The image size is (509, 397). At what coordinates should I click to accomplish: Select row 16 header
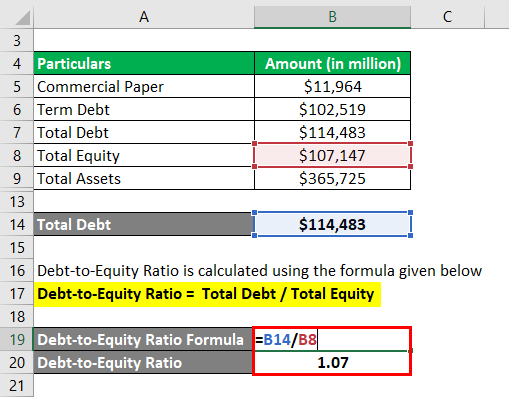pyautogui.click(x=17, y=271)
